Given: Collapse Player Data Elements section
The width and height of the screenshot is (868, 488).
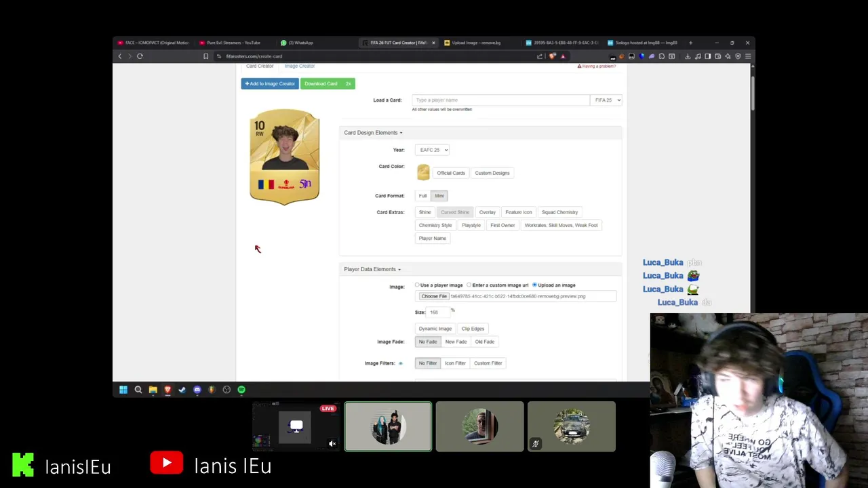Looking at the screenshot, I should tap(372, 269).
